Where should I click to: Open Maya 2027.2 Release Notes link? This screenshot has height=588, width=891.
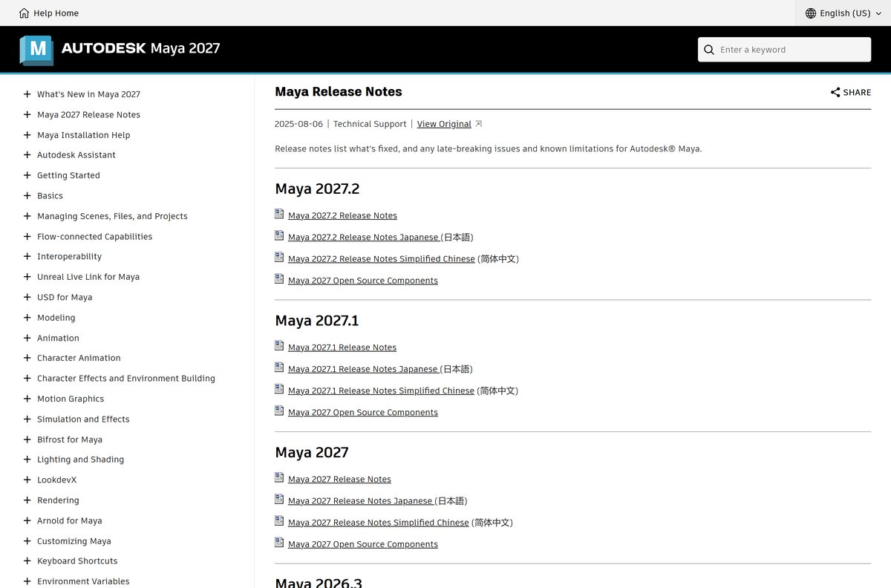[x=342, y=215]
